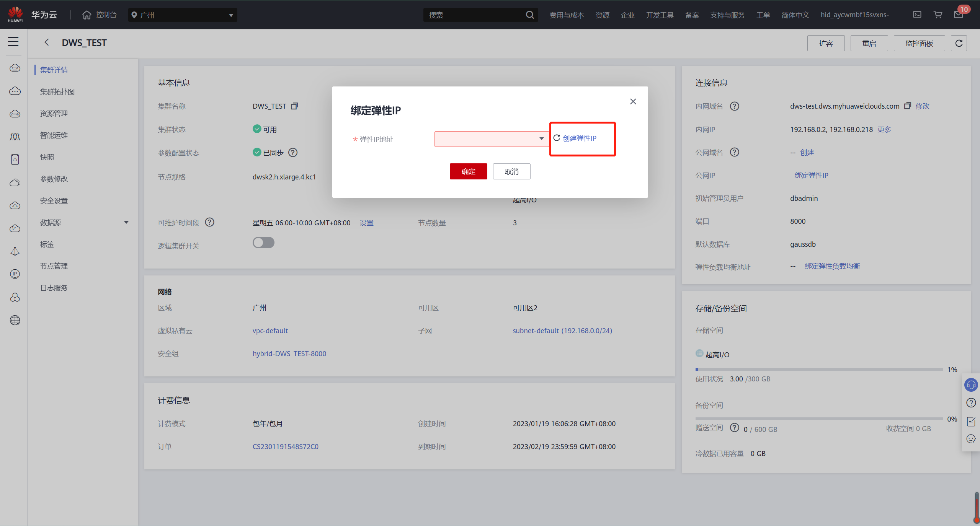The image size is (980, 526).
Task: Open the hid_aycwmbf15svxns- account menu
Action: pyautogui.click(x=855, y=15)
